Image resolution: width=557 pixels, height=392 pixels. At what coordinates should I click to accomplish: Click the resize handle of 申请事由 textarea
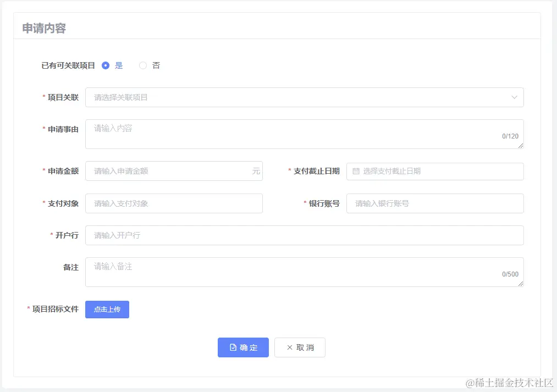click(x=520, y=146)
